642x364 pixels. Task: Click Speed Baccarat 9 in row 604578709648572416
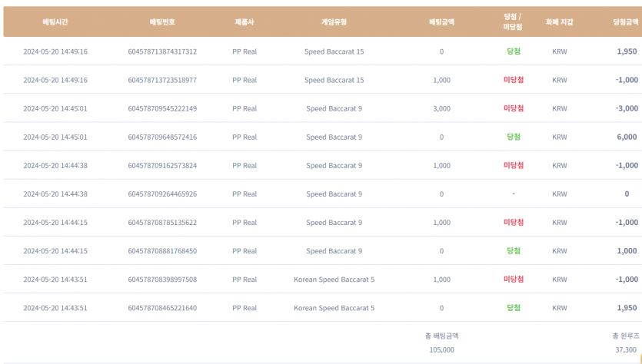coord(334,137)
